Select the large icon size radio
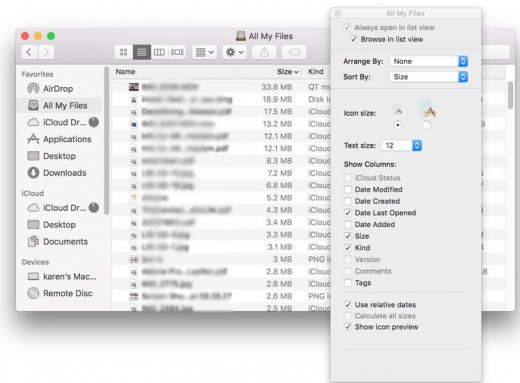This screenshot has width=520, height=383. pyautogui.click(x=426, y=125)
